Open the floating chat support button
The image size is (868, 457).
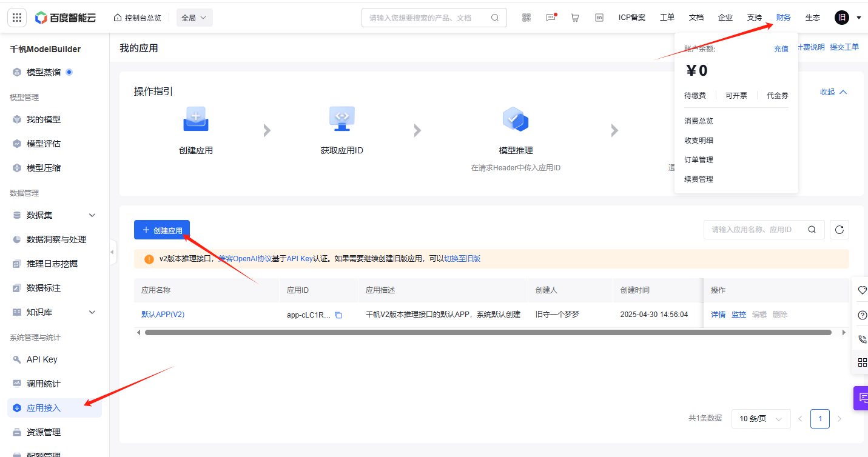tap(861, 398)
